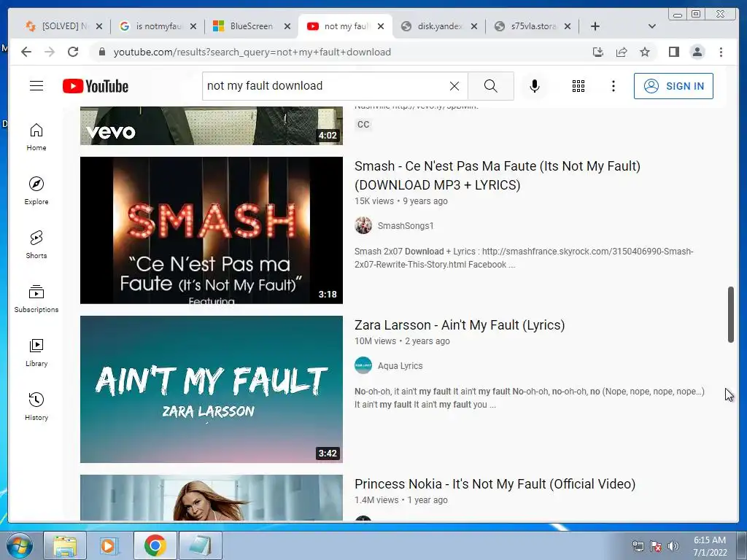Open a new tab with plus button
The image size is (747, 560).
595,26
